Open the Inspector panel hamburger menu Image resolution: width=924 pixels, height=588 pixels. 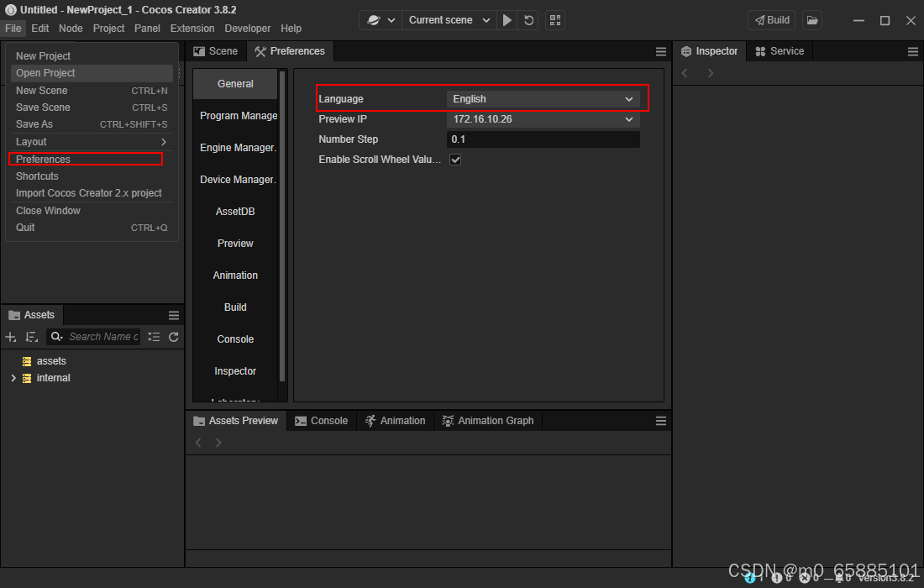click(x=913, y=52)
